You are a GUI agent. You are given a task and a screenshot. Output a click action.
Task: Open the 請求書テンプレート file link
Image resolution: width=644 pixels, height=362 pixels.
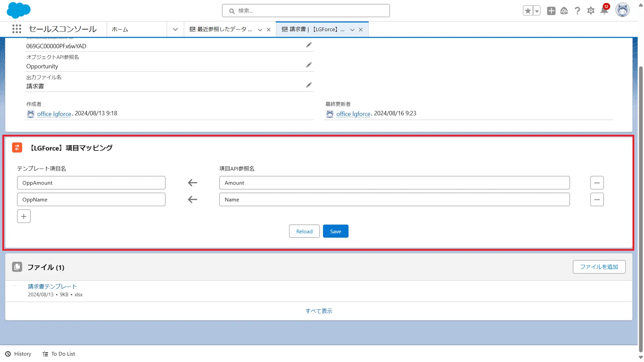tap(52, 286)
